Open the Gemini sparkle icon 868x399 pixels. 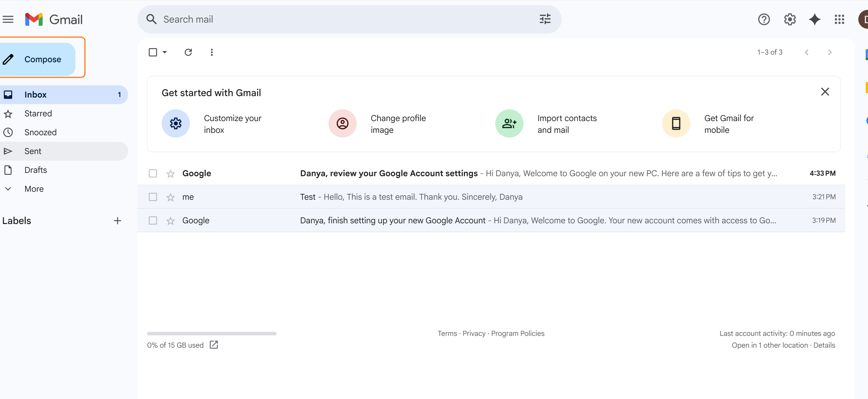(x=815, y=20)
